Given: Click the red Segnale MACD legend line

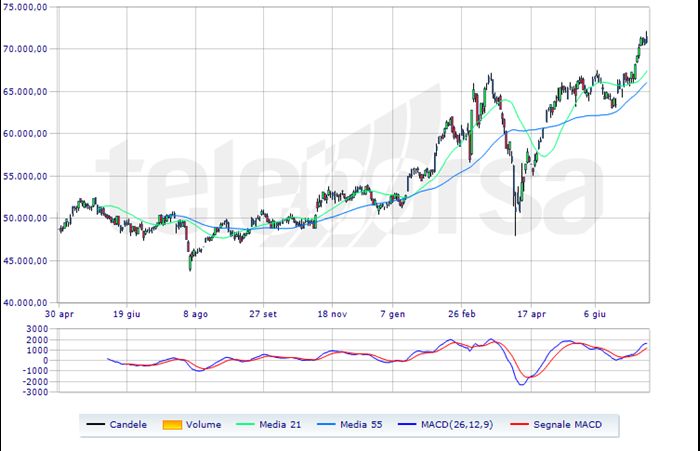Looking at the screenshot, I should (x=519, y=424).
